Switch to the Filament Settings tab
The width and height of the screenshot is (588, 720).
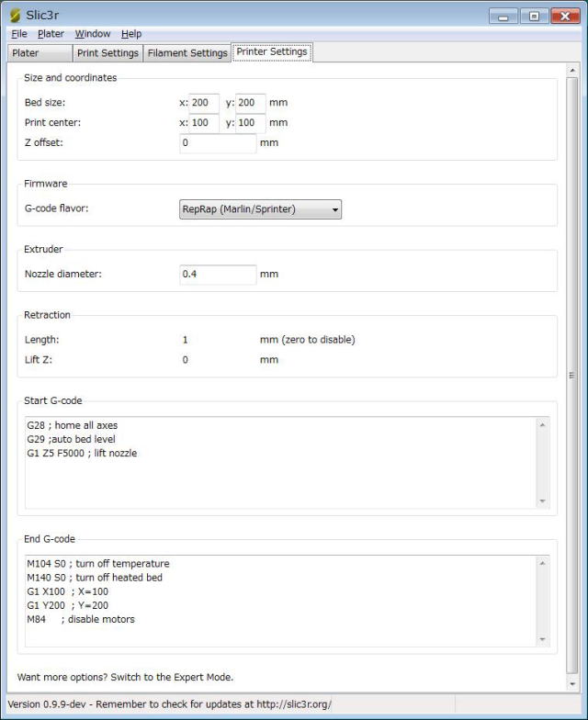(187, 53)
